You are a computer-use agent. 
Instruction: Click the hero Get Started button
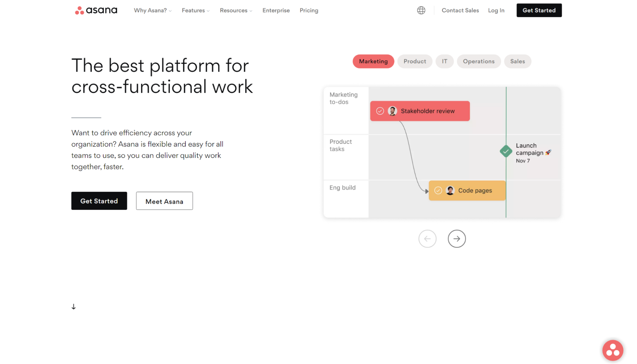click(x=99, y=201)
